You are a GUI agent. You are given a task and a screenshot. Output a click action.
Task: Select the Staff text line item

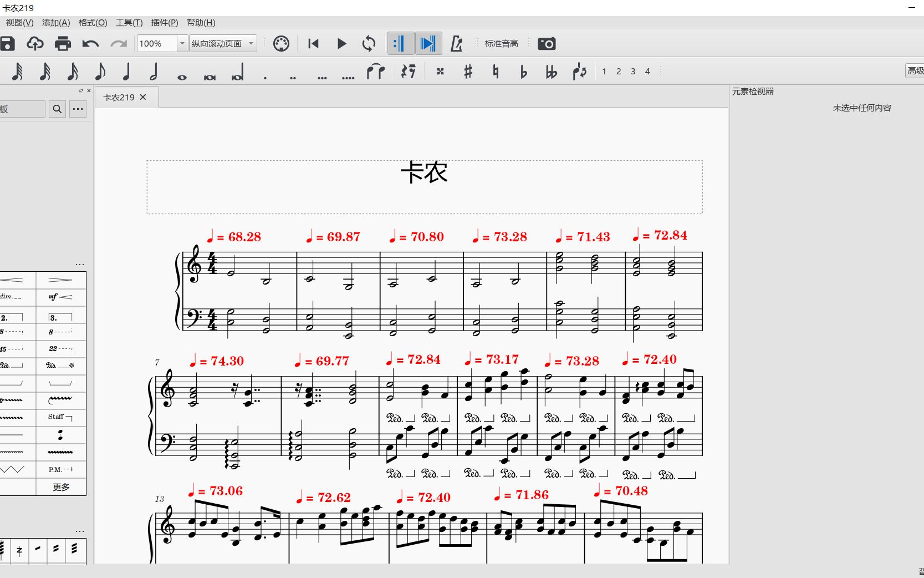[x=61, y=417]
